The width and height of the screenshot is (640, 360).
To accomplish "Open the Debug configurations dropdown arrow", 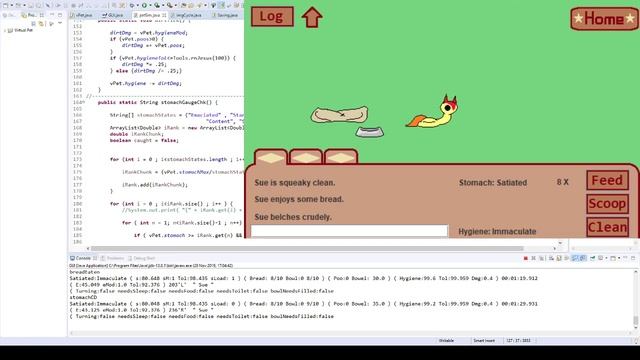I will pyautogui.click(x=138, y=5).
